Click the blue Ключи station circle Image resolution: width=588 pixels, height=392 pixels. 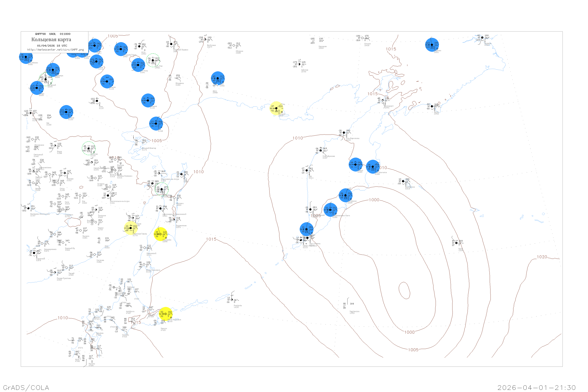tap(355, 164)
